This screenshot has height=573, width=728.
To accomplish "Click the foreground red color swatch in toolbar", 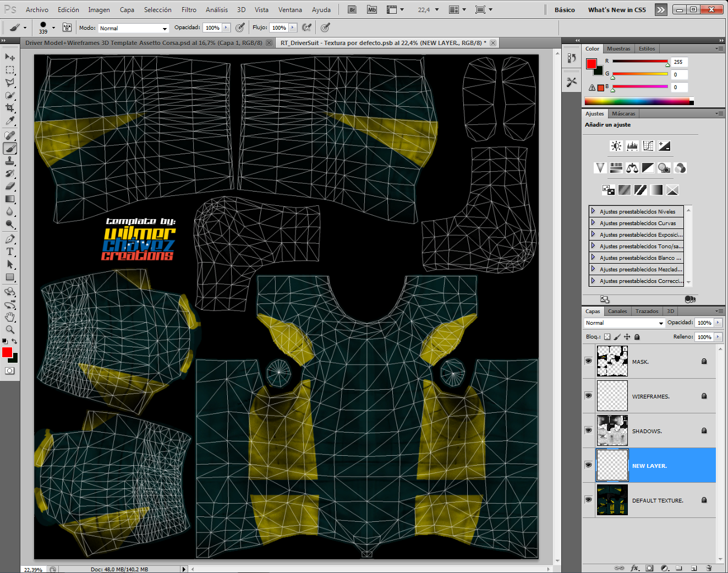I will (x=7, y=353).
